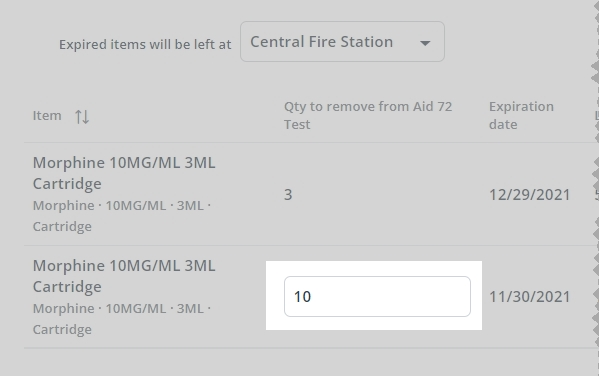Click the 11/30/2021 expiration date
This screenshot has width=599, height=376.
[529, 297]
